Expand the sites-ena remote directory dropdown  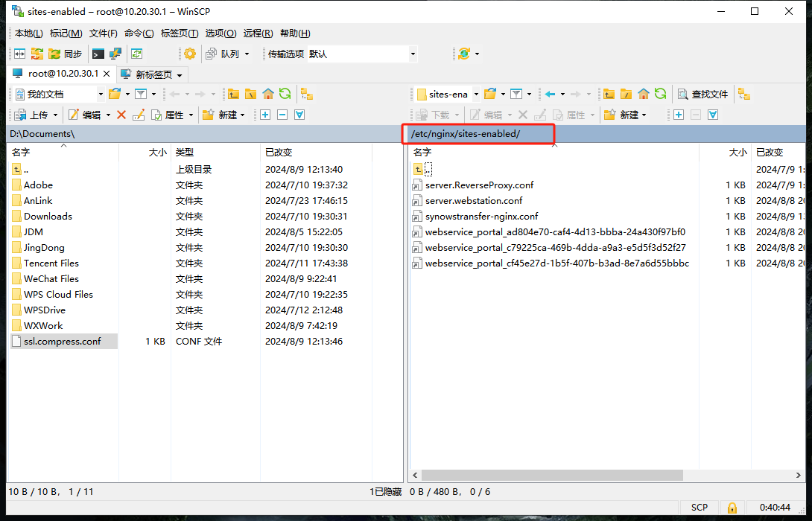coord(475,94)
